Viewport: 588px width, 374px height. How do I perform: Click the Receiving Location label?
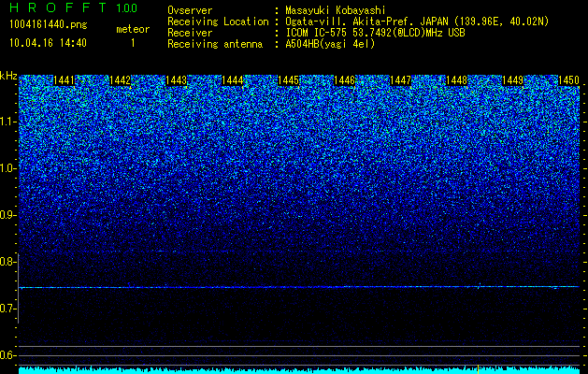click(x=218, y=22)
